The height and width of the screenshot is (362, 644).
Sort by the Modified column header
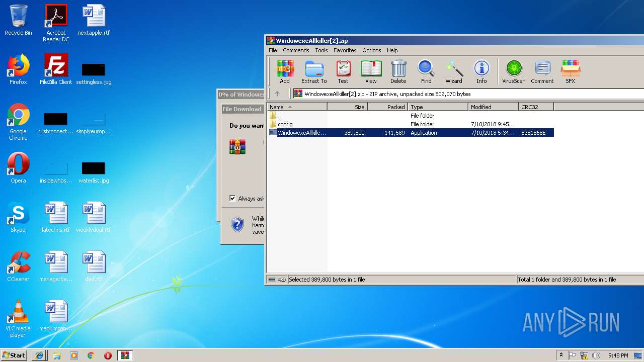[493, 107]
